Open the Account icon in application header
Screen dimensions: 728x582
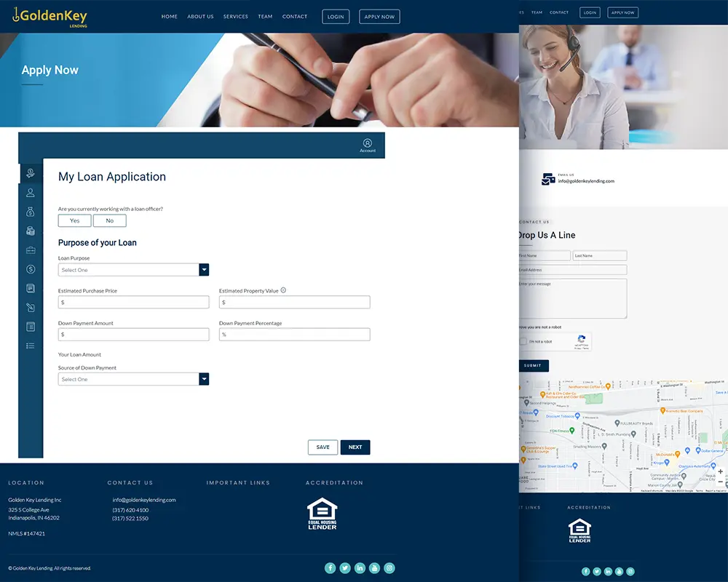pyautogui.click(x=367, y=145)
